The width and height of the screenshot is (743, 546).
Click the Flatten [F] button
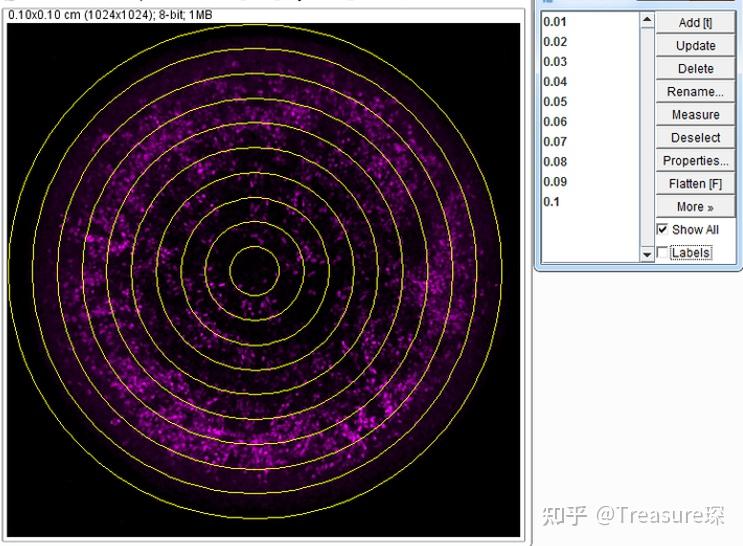695,183
